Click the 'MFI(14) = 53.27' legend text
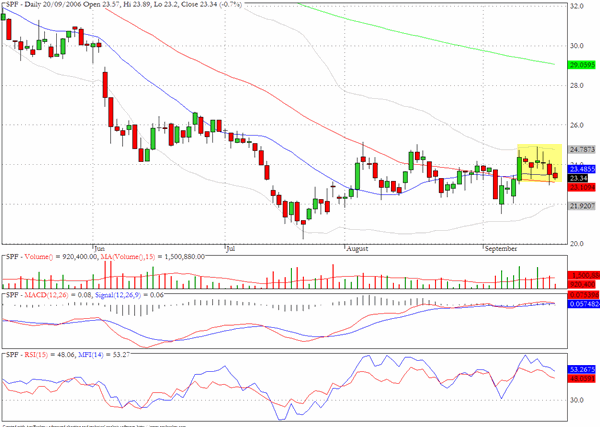600x427 pixels. pos(104,355)
